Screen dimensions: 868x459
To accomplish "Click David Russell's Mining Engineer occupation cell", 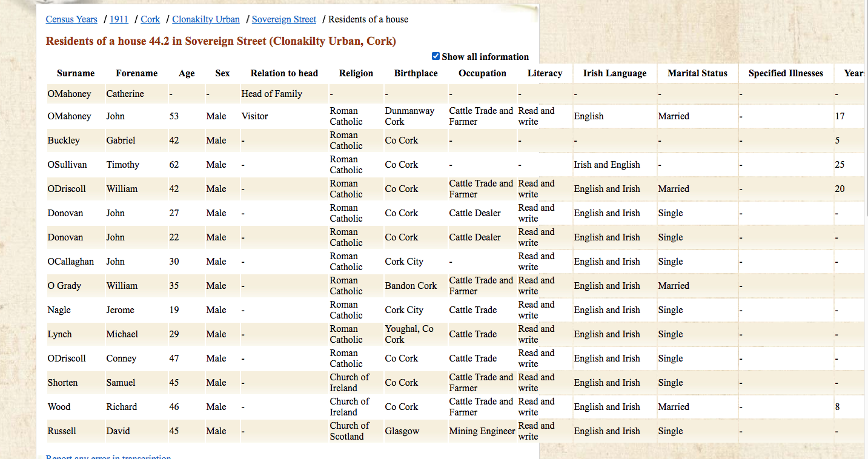I will (482, 431).
